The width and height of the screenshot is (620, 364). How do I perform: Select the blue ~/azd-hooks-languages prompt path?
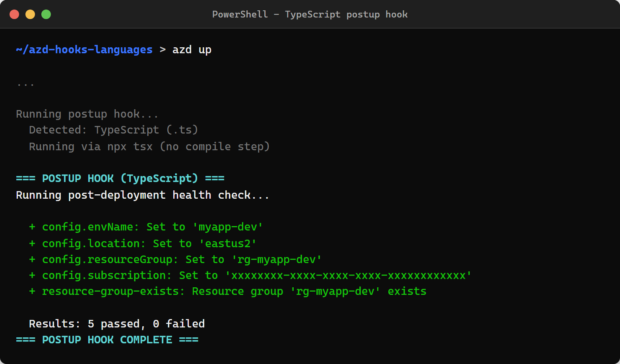point(84,49)
